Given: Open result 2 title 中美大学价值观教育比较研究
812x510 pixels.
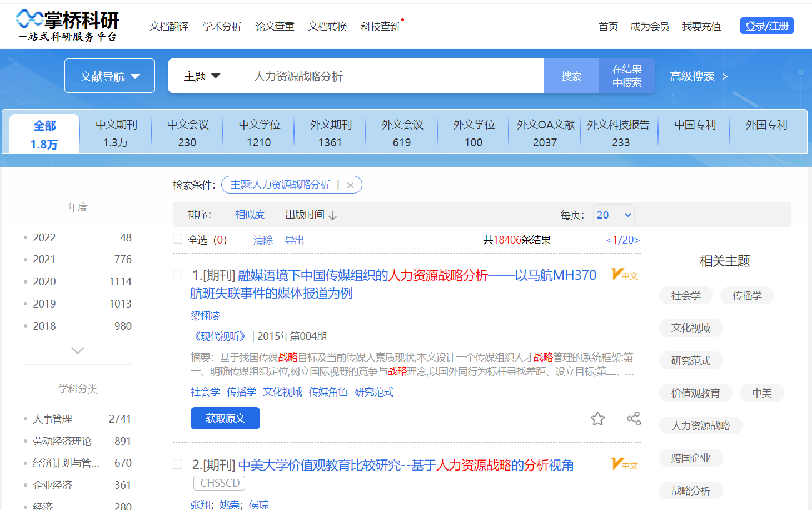Looking at the screenshot, I should (x=406, y=465).
